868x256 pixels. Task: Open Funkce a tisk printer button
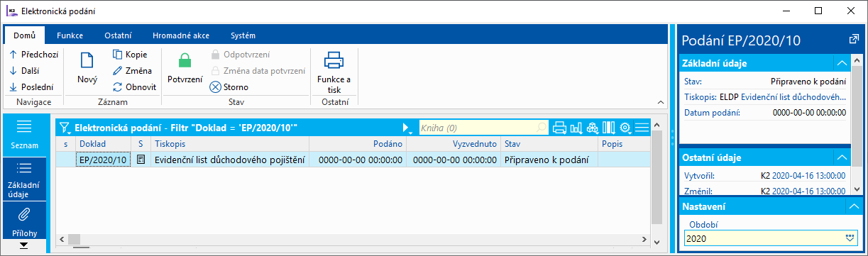tap(334, 72)
